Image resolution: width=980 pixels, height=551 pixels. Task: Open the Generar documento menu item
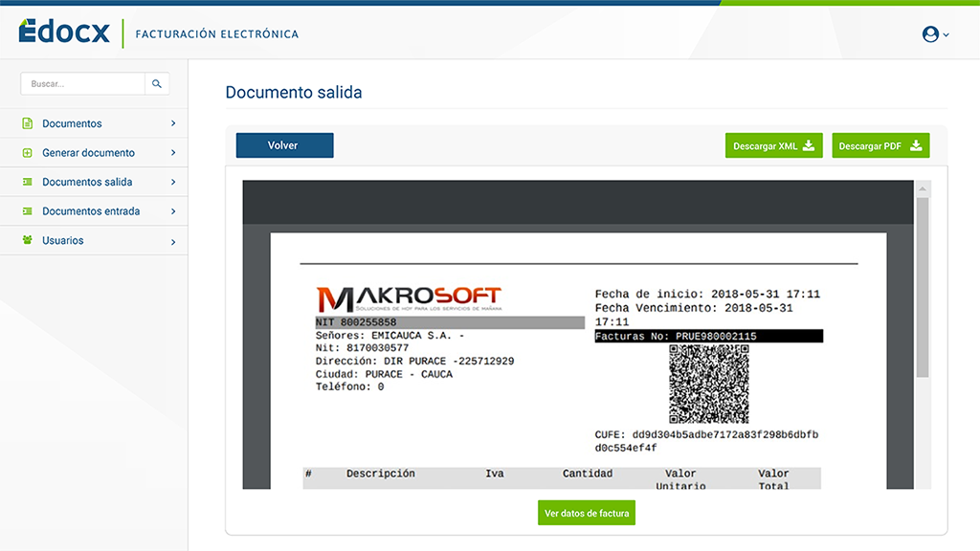94,152
